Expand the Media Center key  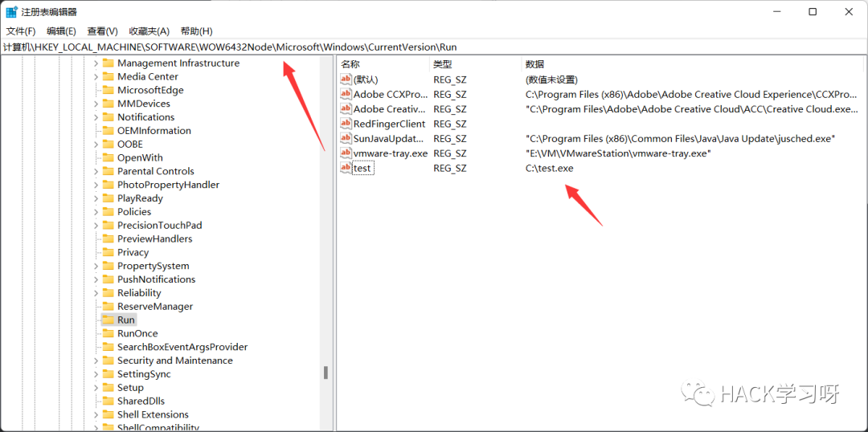(96, 76)
